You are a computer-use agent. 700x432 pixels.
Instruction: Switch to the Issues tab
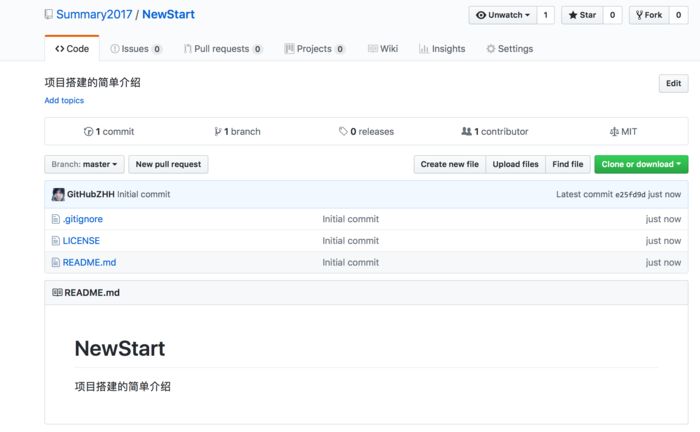point(134,49)
